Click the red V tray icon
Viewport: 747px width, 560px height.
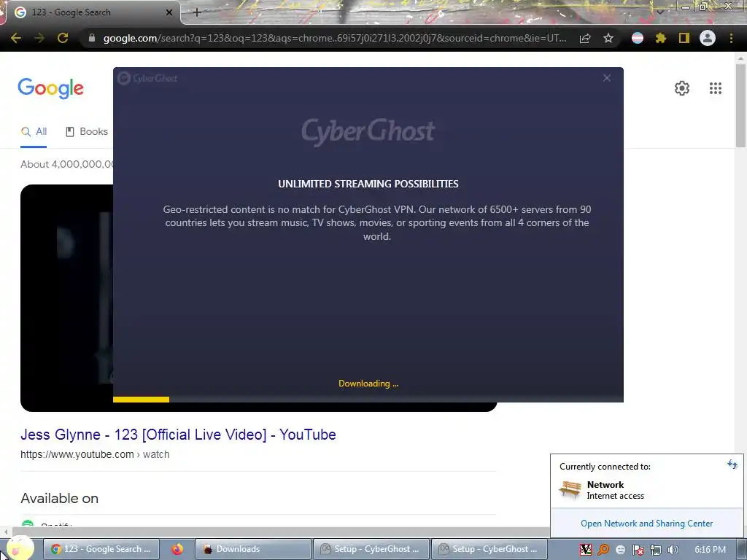point(586,550)
